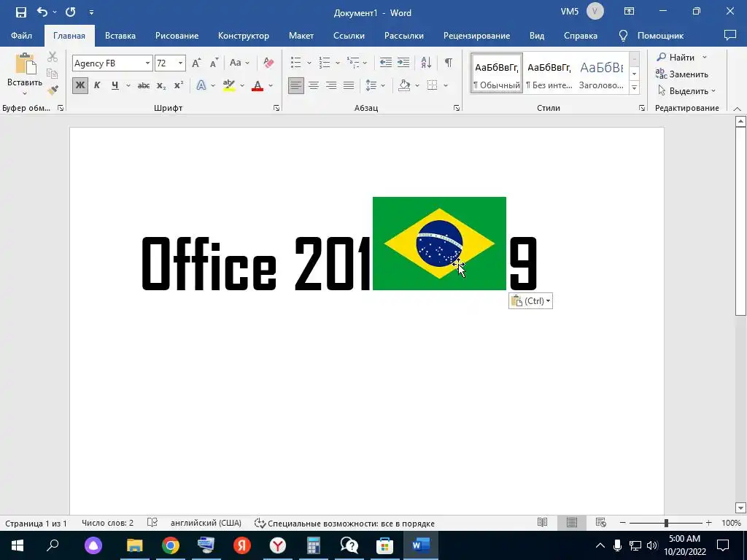747x560 pixels.
Task: Switch to the Рисование tab
Action: point(177,36)
